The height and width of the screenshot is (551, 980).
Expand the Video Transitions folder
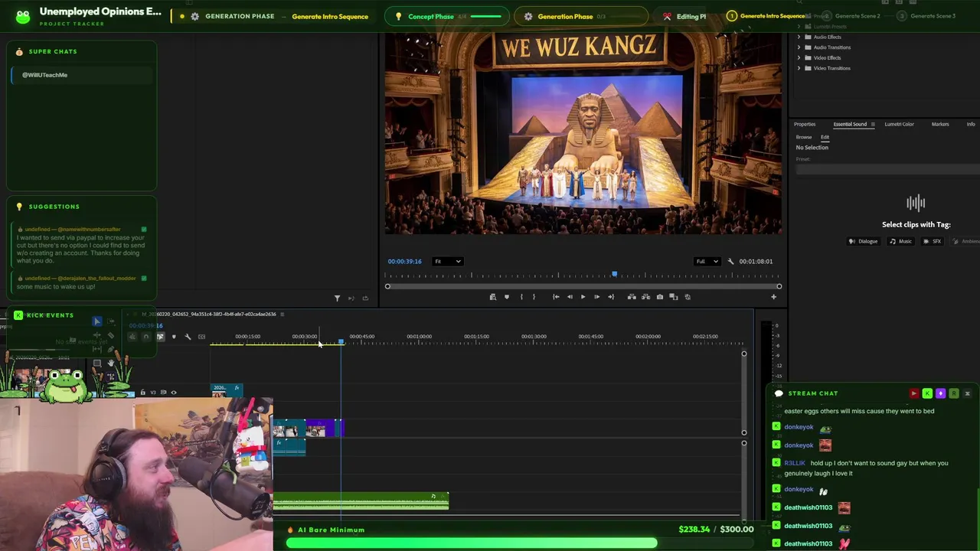click(799, 68)
